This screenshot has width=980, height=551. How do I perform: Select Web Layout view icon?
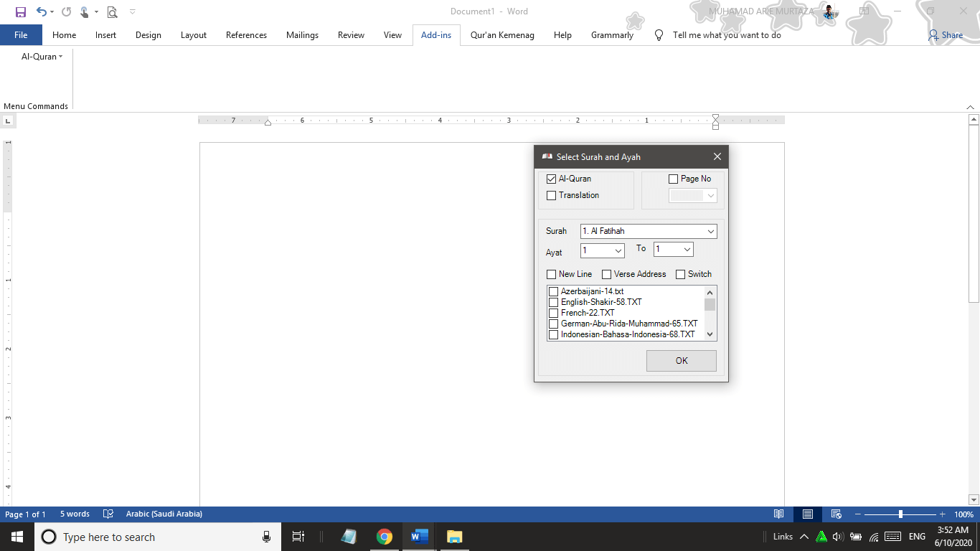point(836,514)
